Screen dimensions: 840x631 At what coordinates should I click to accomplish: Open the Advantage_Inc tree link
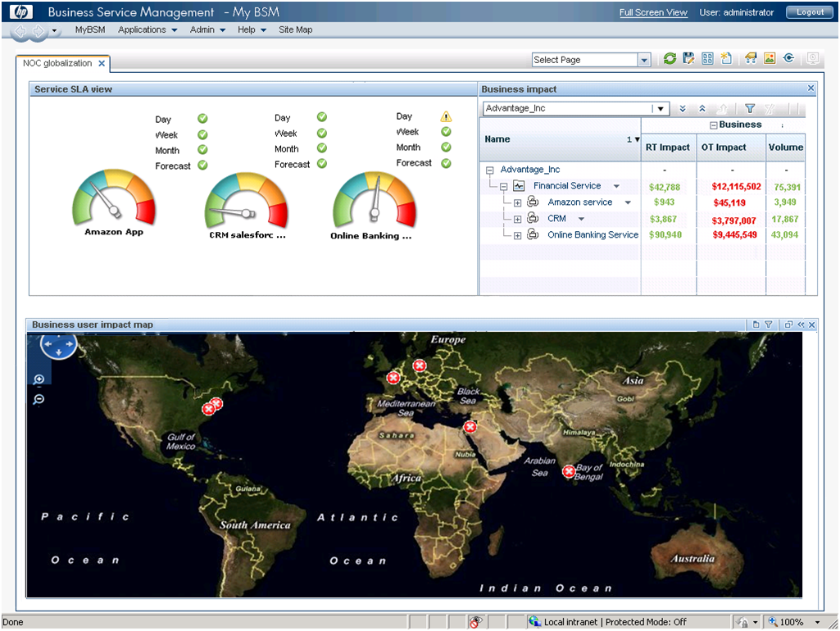(x=530, y=170)
